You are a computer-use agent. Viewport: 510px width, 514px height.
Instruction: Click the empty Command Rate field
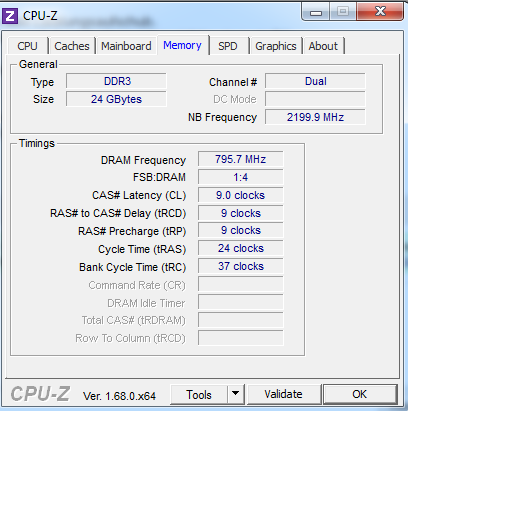pos(241,284)
